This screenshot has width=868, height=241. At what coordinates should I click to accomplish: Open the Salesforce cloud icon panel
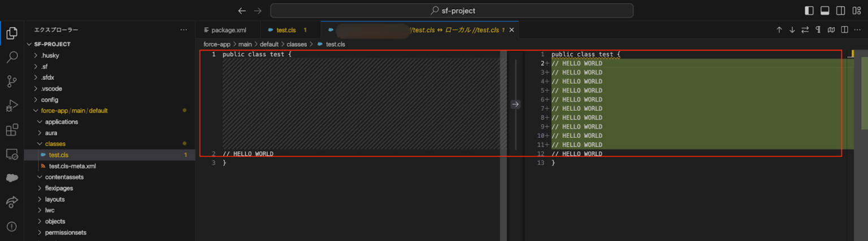(12, 178)
